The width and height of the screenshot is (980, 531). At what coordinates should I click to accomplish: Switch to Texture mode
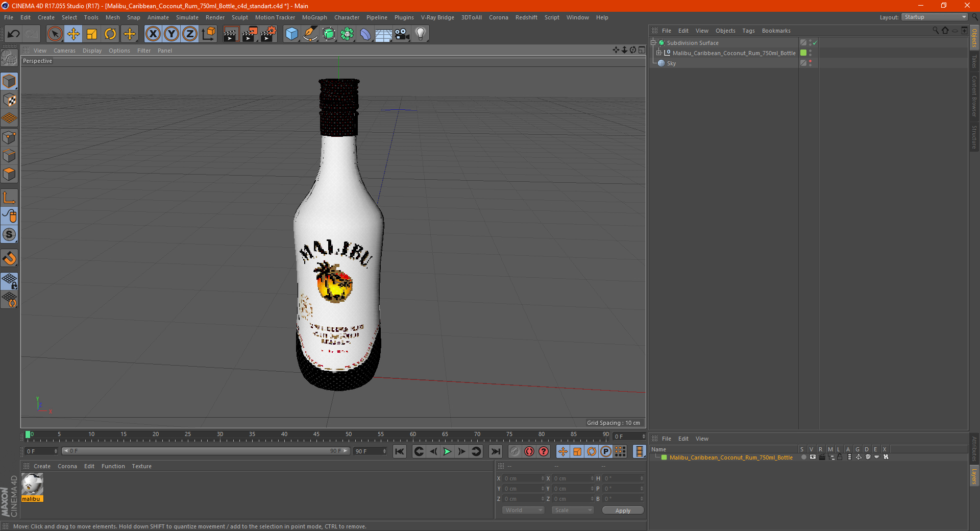pyautogui.click(x=9, y=100)
